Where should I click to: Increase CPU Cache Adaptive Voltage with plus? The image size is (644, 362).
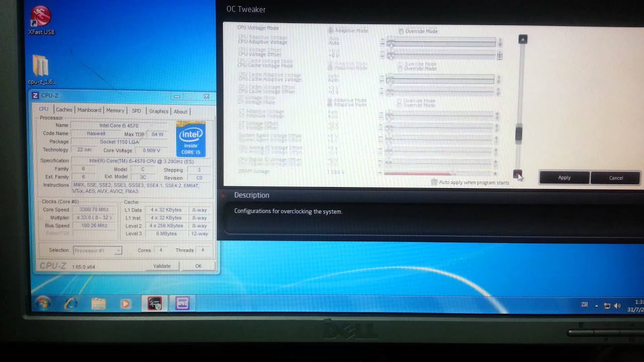pos(499,79)
